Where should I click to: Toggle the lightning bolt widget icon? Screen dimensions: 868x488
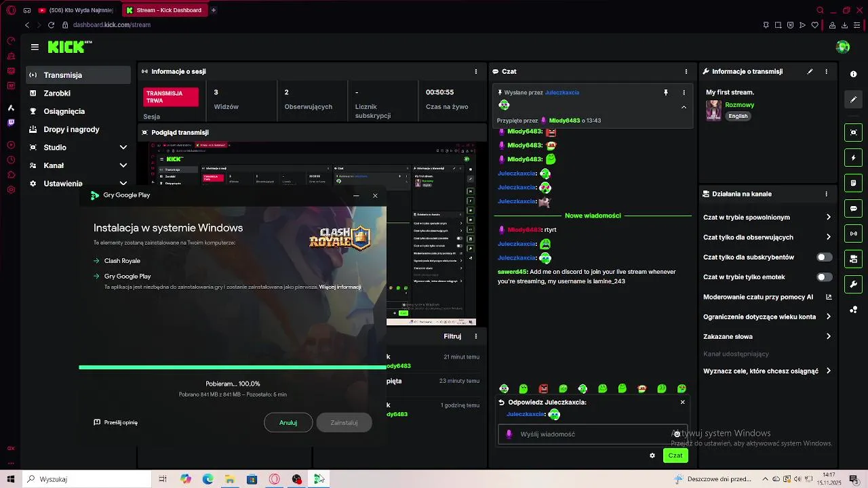point(854,158)
